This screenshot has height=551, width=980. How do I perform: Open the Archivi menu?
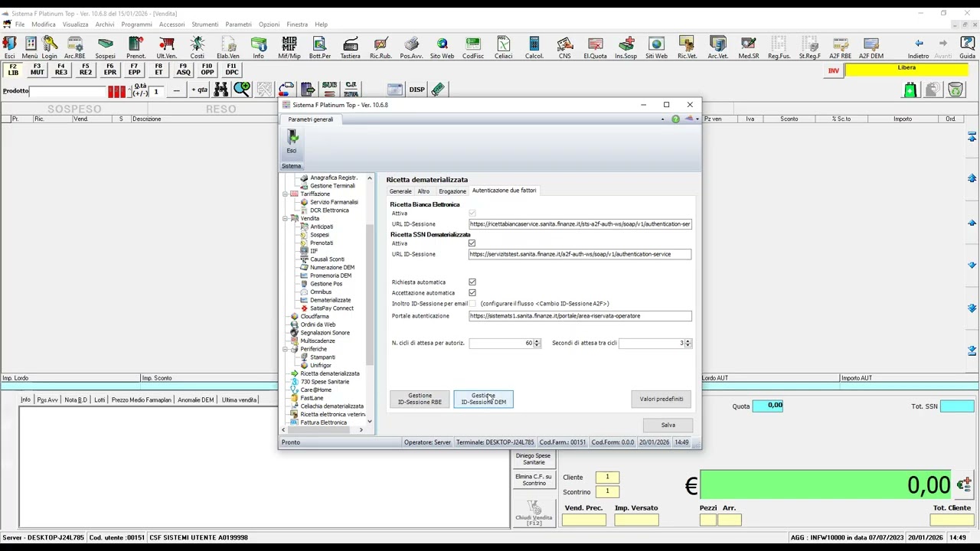click(x=105, y=24)
